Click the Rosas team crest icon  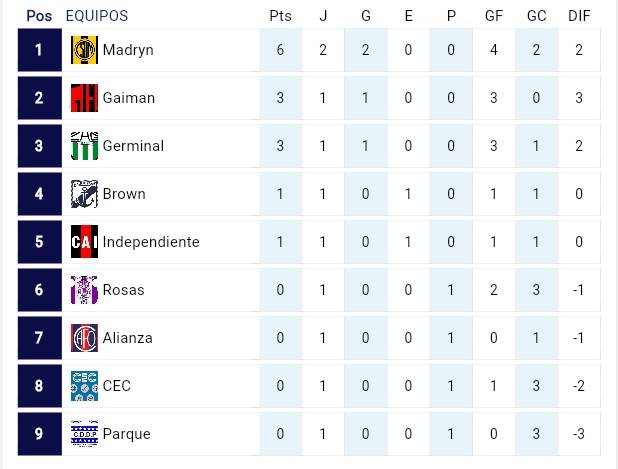click(x=84, y=290)
